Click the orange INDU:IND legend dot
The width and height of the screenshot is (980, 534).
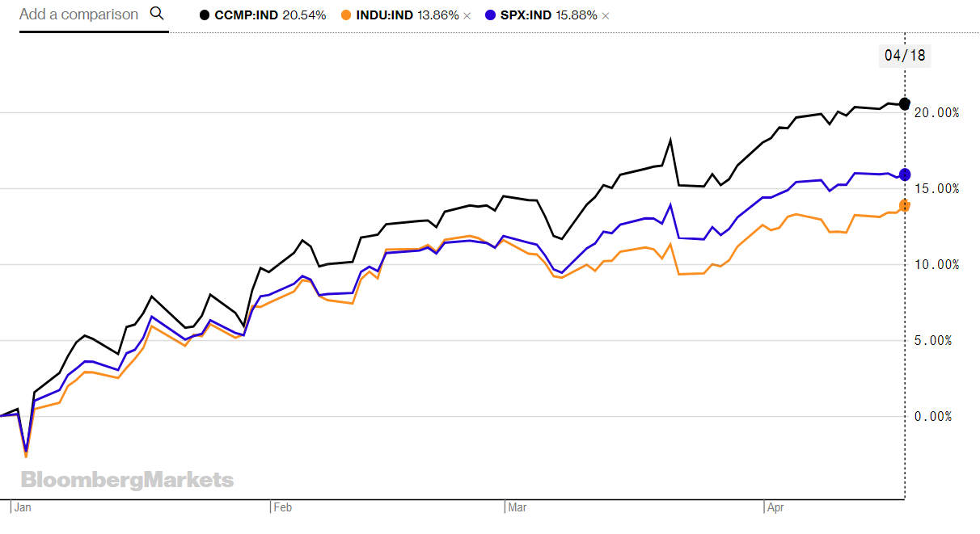point(345,15)
